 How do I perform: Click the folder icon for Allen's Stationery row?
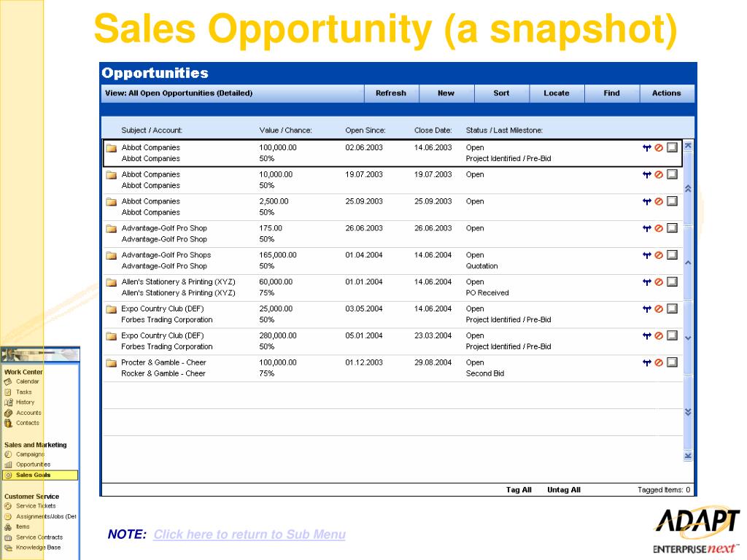(x=112, y=282)
